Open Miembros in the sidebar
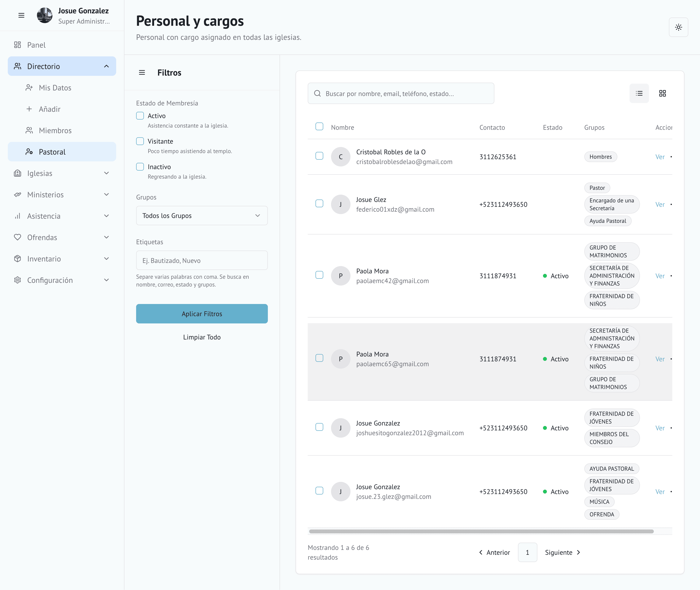Image resolution: width=700 pixels, height=590 pixels. pos(62,130)
